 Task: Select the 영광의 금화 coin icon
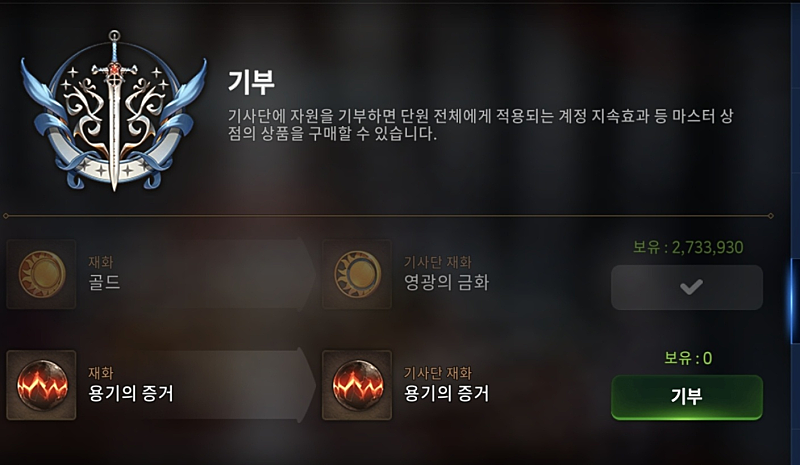pos(357,274)
